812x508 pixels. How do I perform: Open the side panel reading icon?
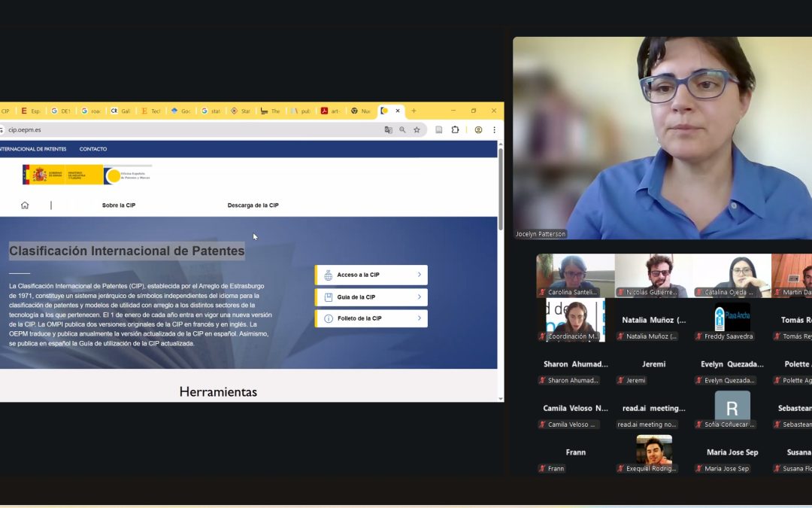point(439,129)
